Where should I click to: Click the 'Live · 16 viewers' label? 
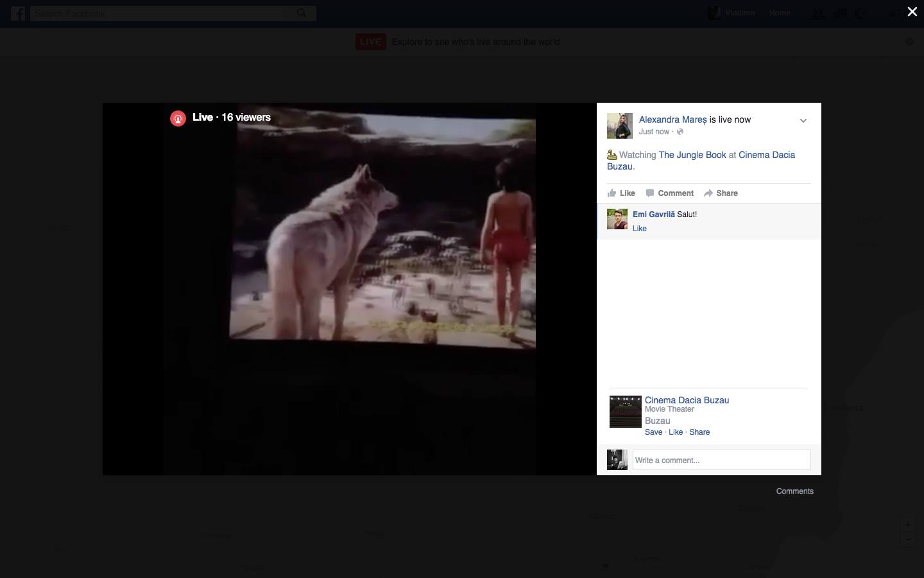point(232,118)
